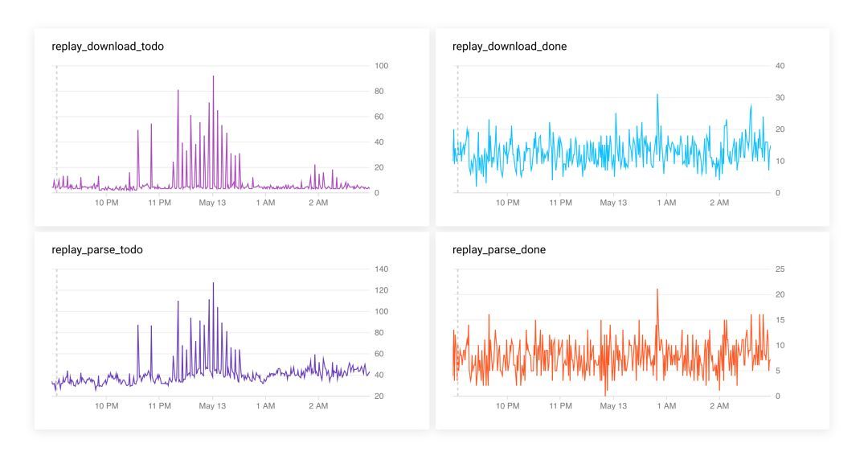The width and height of the screenshot is (868, 456).
Task: Click the 11 PM label under replay_download_done
Action: (561, 203)
